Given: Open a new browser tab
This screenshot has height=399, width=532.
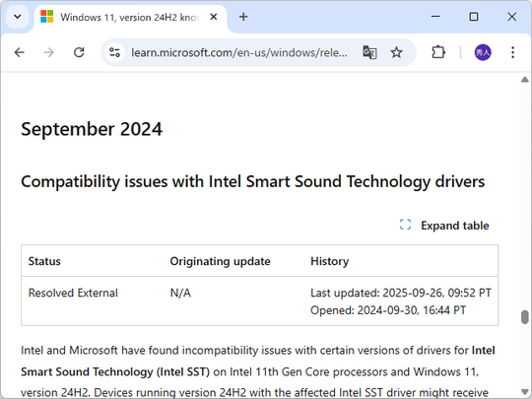Looking at the screenshot, I should pos(243,17).
